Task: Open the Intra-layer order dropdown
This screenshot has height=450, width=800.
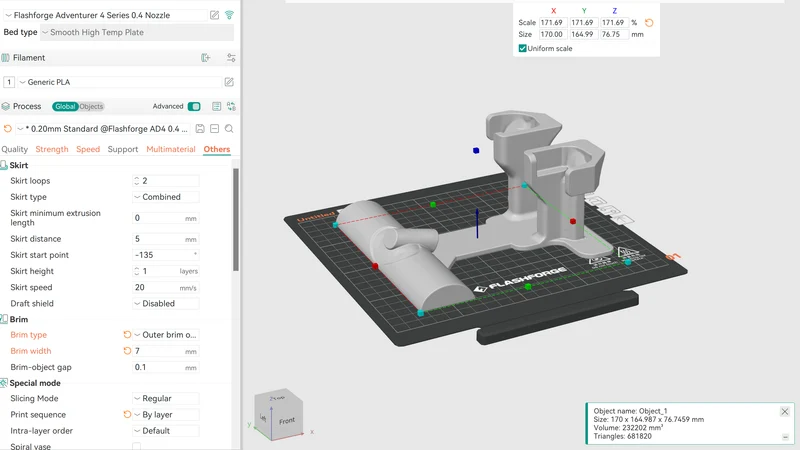Action: pos(165,431)
